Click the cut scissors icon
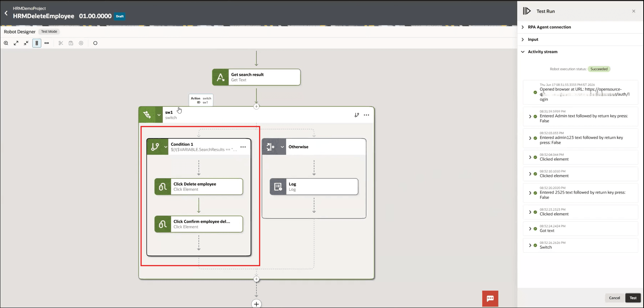 pos(61,43)
